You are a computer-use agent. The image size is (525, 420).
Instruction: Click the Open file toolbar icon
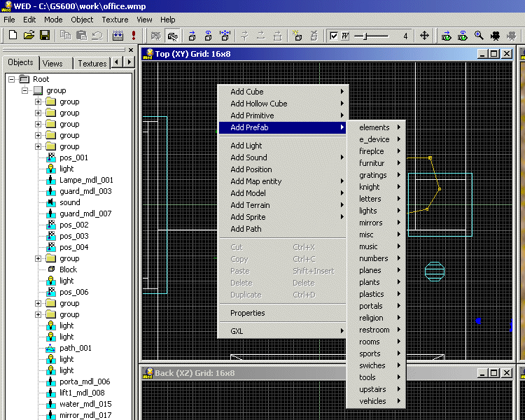pos(29,35)
